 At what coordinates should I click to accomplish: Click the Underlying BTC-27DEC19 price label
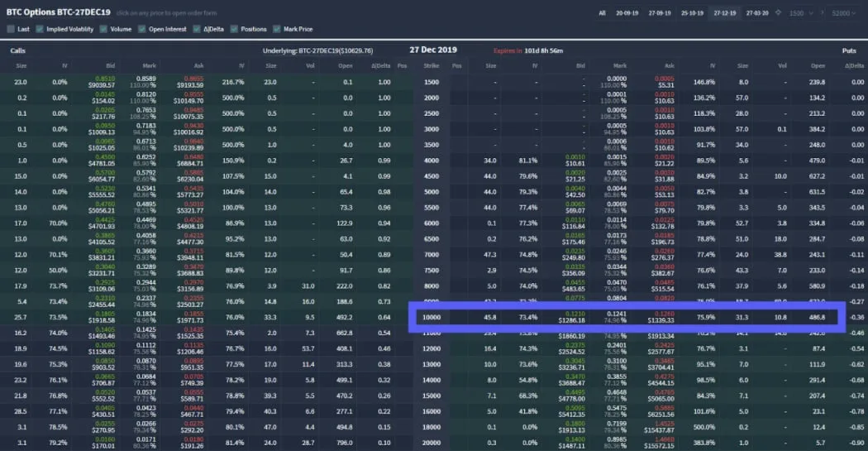(317, 50)
